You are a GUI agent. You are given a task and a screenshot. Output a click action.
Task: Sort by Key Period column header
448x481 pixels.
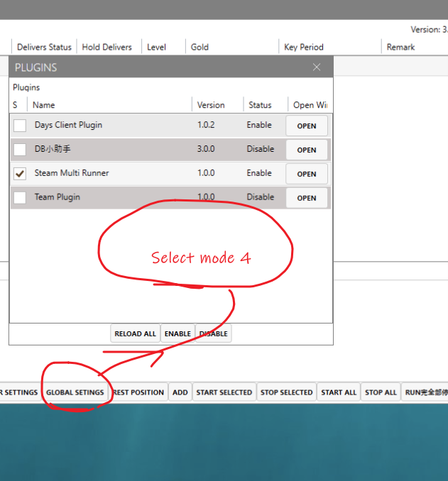click(304, 47)
